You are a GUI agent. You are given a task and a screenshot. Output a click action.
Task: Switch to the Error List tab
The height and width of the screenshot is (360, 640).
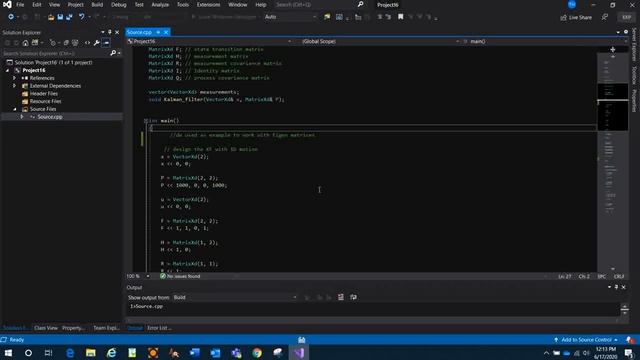coord(159,328)
